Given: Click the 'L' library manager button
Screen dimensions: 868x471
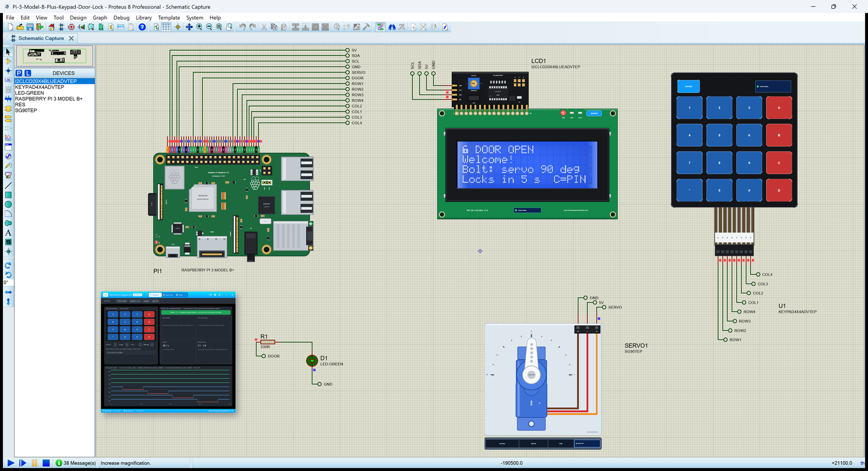Looking at the screenshot, I should pos(28,73).
